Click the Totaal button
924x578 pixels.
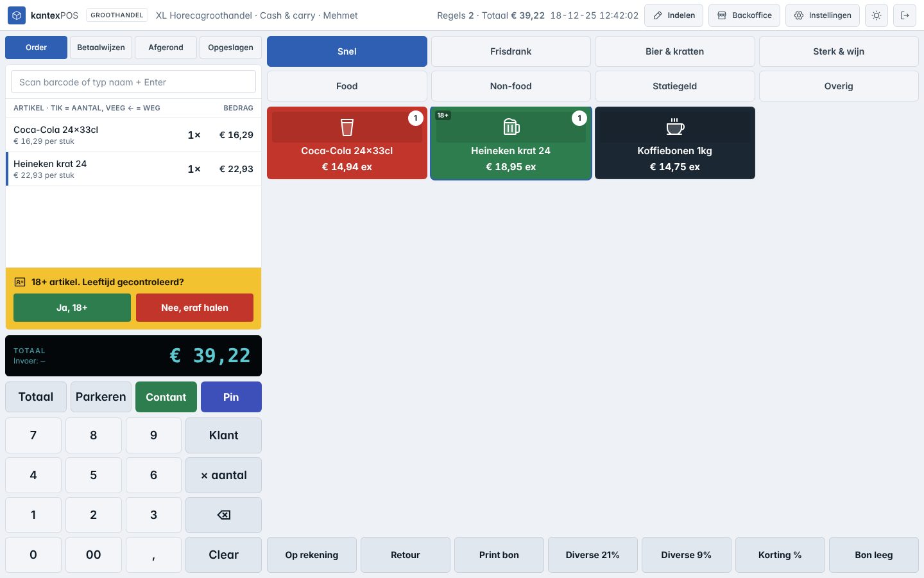click(x=36, y=397)
